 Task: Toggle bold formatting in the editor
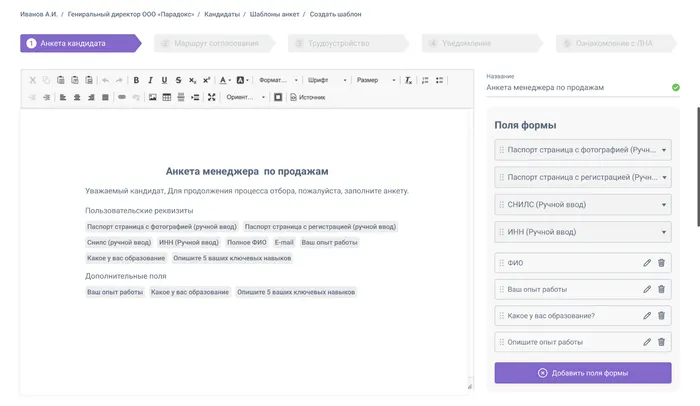click(136, 79)
